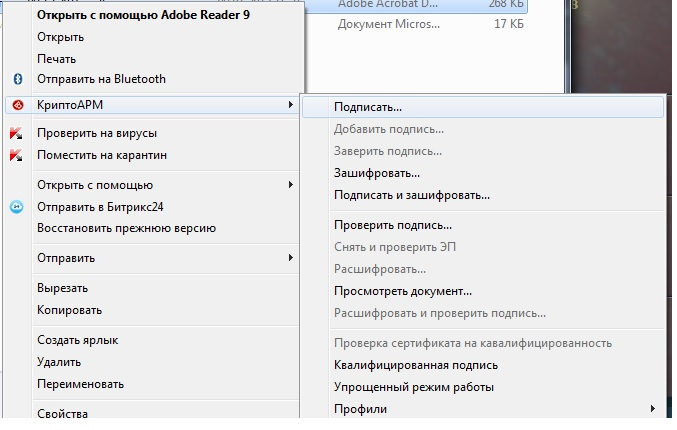
Task: Expand the КриптоАРМ submenu arrow
Action: pos(291,104)
